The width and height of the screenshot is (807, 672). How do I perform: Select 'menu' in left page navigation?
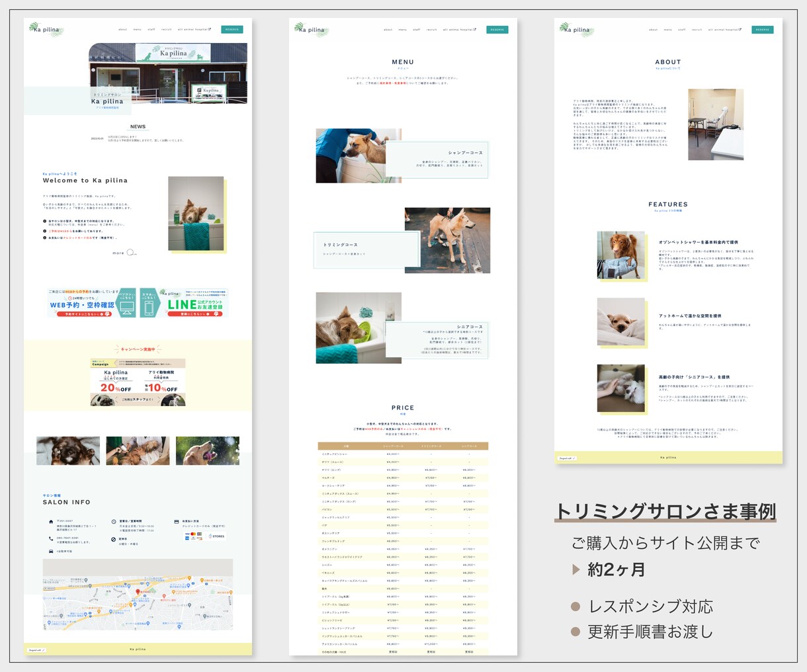tap(137, 29)
